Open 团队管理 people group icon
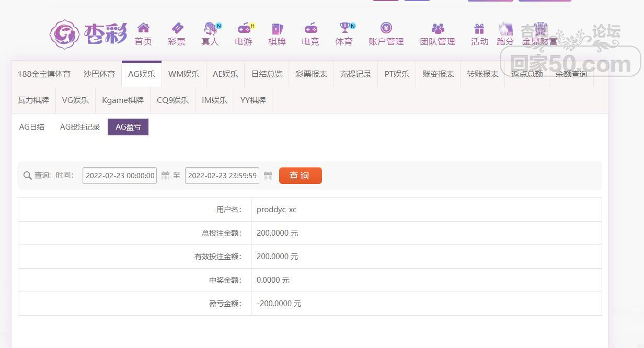 click(438, 28)
